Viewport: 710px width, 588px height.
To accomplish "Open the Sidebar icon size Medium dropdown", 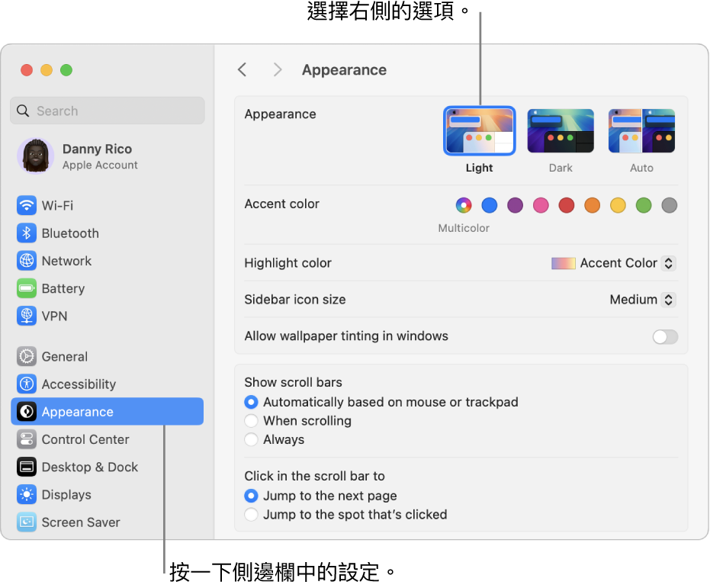I will coord(643,300).
